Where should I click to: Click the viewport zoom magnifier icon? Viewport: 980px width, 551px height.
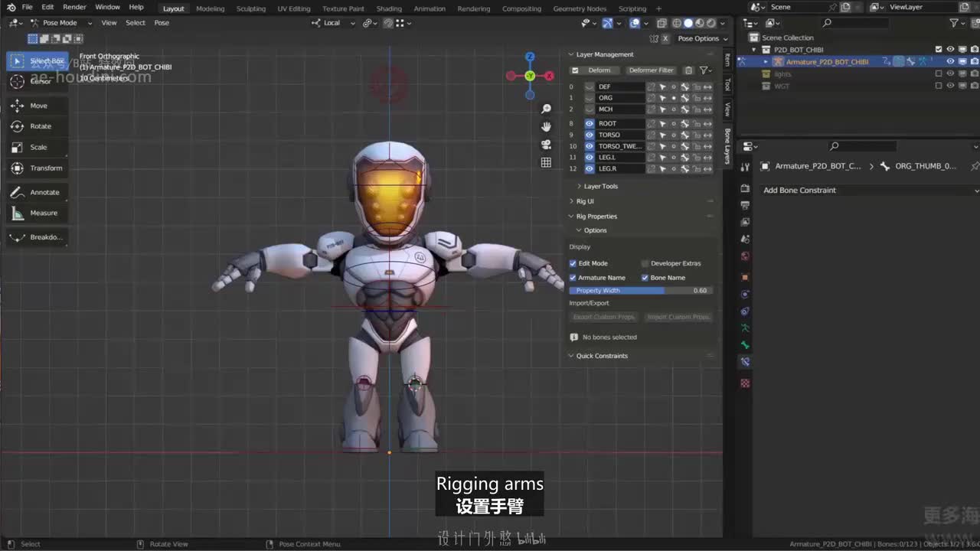[x=546, y=109]
